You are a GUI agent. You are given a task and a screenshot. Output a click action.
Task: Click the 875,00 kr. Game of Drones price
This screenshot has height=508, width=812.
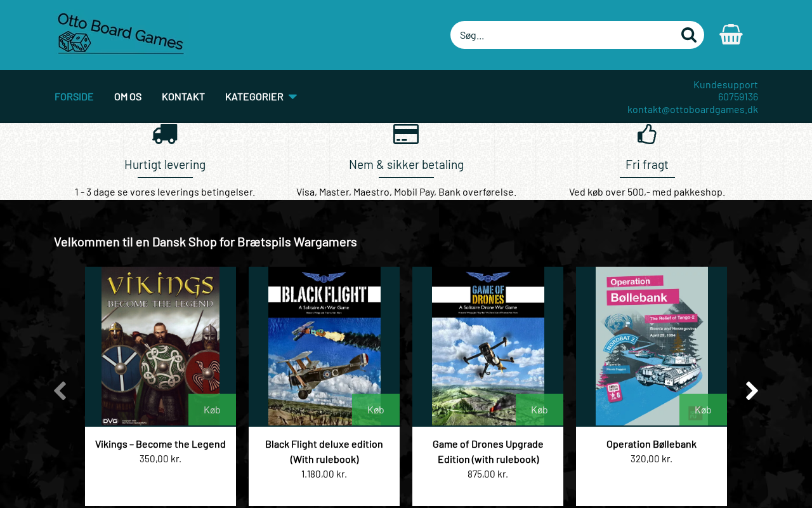tap(488, 474)
